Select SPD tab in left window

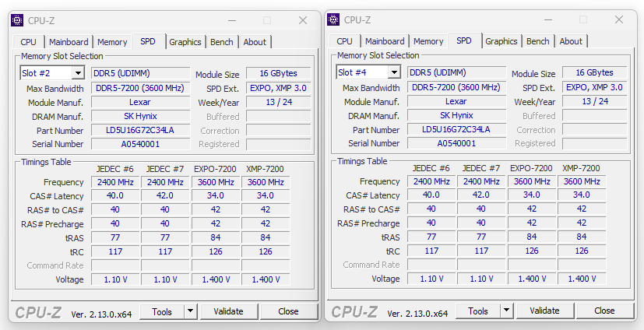148,41
